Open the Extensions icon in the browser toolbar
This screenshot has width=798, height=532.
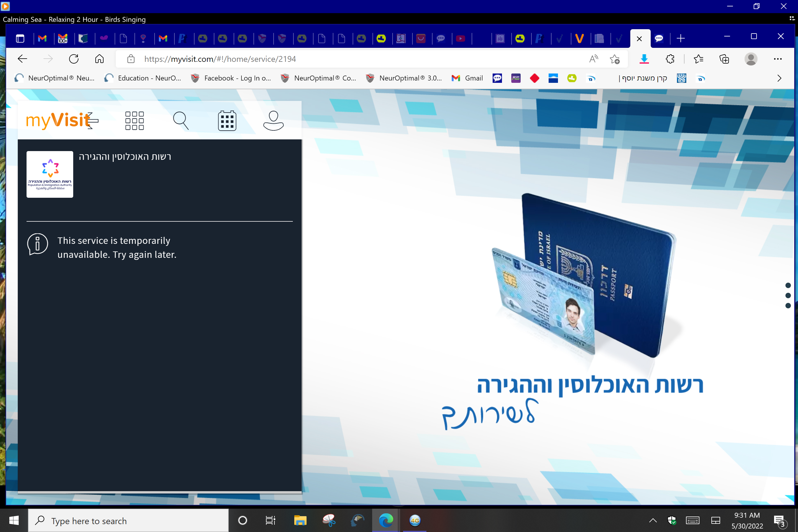[670, 59]
